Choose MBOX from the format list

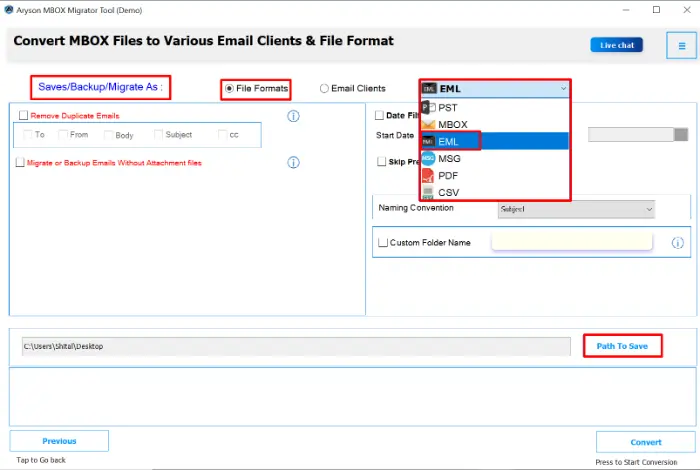(495, 125)
